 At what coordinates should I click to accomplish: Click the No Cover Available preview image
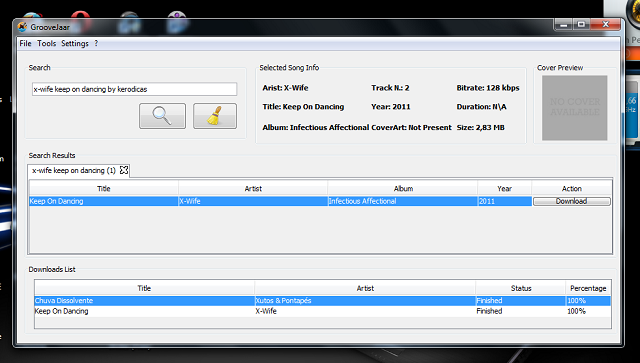coord(574,108)
